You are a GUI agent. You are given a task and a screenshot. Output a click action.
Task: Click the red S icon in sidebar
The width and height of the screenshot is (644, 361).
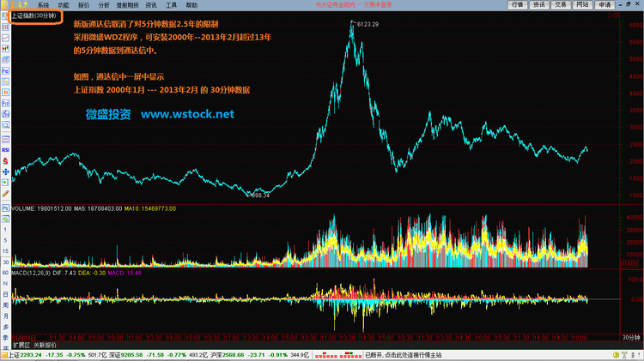5,161
